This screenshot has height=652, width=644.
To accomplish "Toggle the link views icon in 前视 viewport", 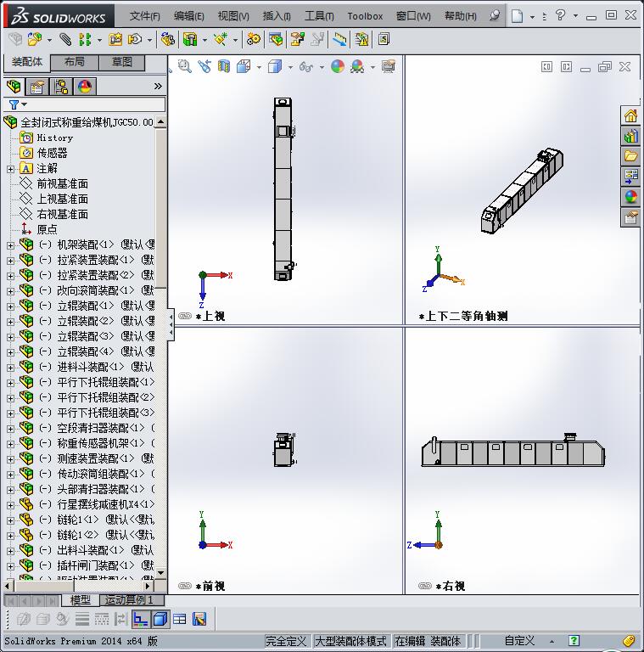I will click(x=184, y=586).
